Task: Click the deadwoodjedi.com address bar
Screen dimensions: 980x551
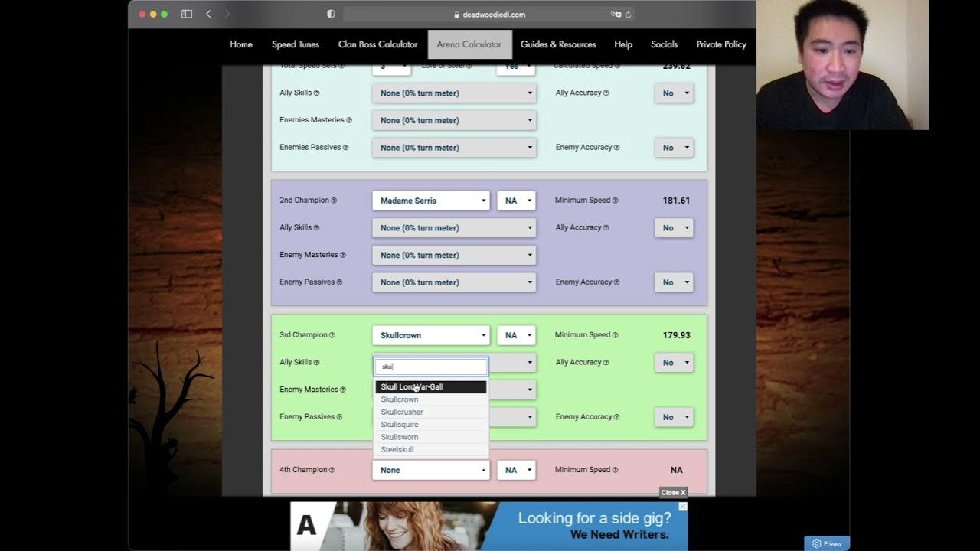Action: (488, 14)
